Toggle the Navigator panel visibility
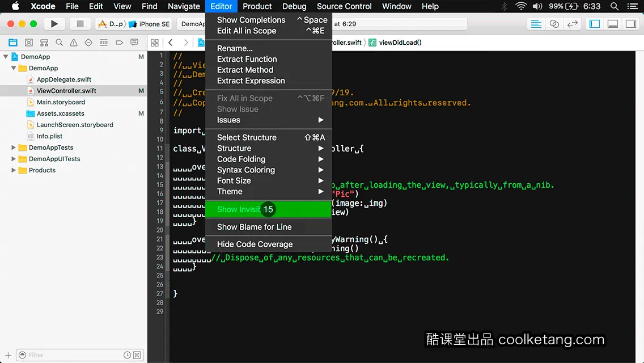Screen dimensions: 644x363 pyautogui.click(x=595, y=24)
